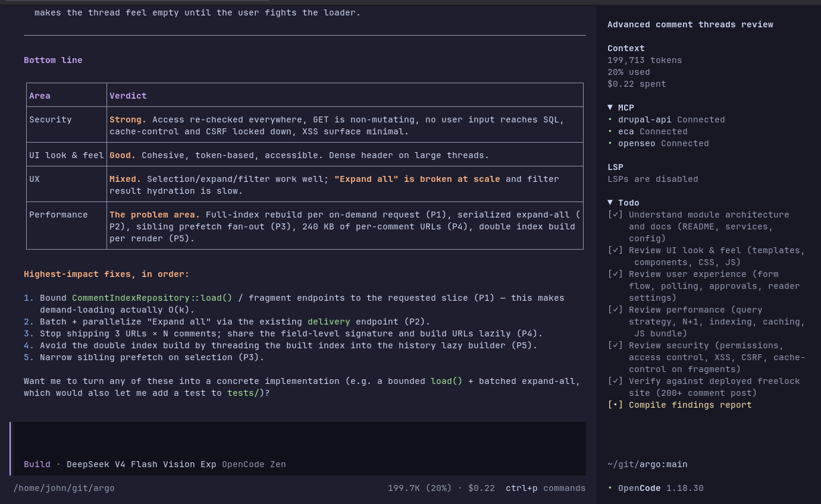821x504 pixels.
Task: Collapse the Todo section triangle
Action: [x=610, y=203]
